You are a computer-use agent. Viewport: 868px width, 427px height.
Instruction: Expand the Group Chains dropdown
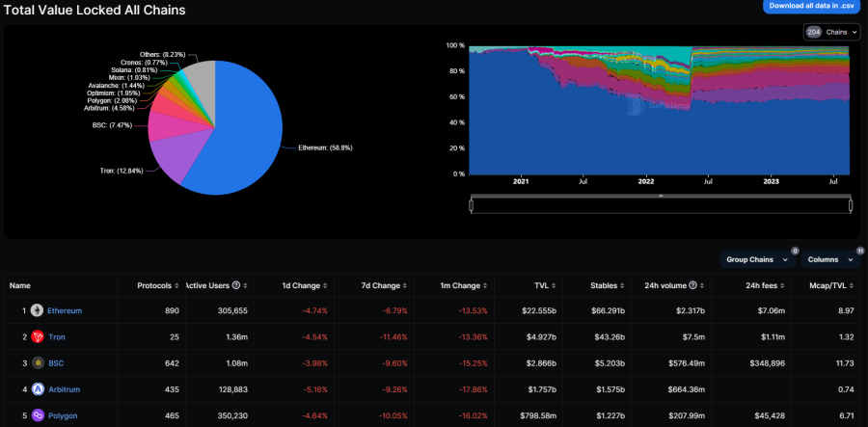pyautogui.click(x=757, y=259)
